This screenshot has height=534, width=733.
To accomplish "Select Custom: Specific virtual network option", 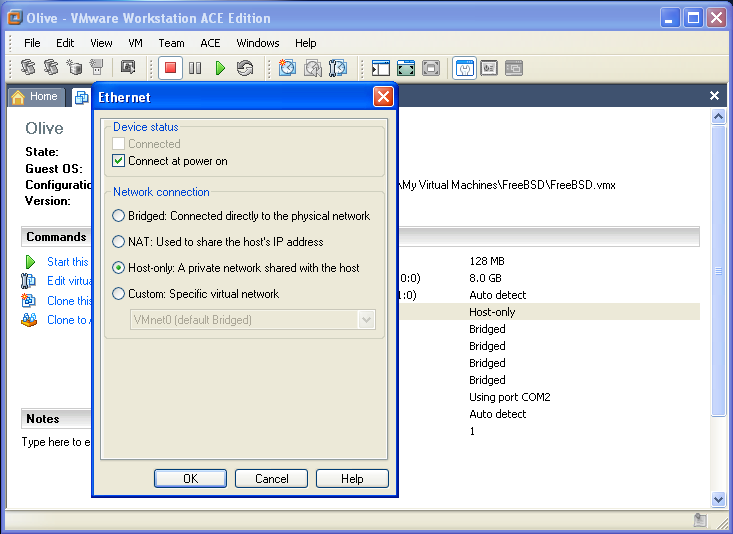I will click(119, 294).
